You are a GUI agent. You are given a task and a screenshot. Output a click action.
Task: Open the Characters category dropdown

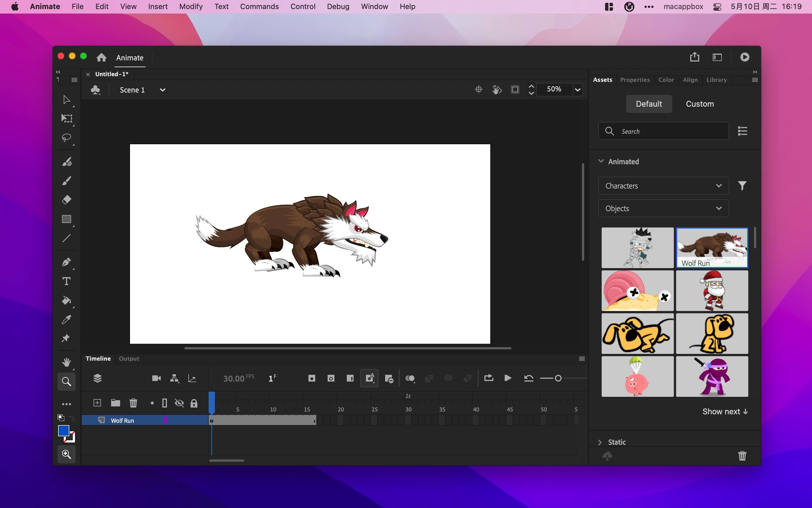click(x=663, y=186)
